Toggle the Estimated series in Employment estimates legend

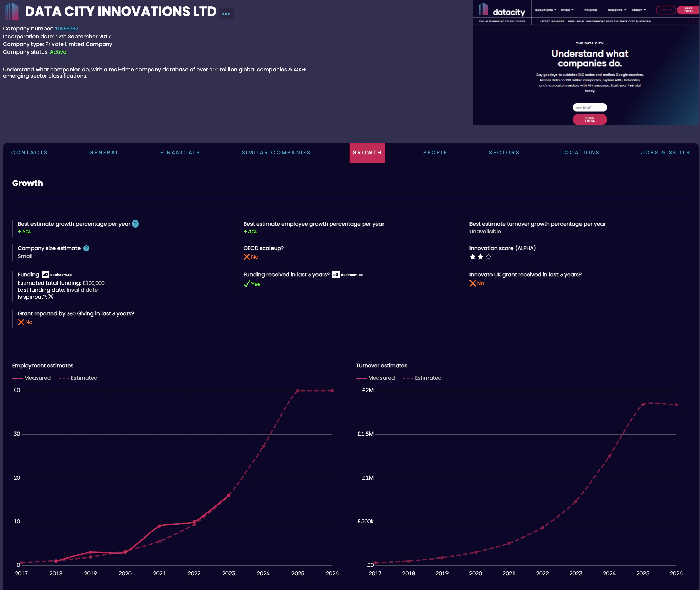click(x=78, y=378)
